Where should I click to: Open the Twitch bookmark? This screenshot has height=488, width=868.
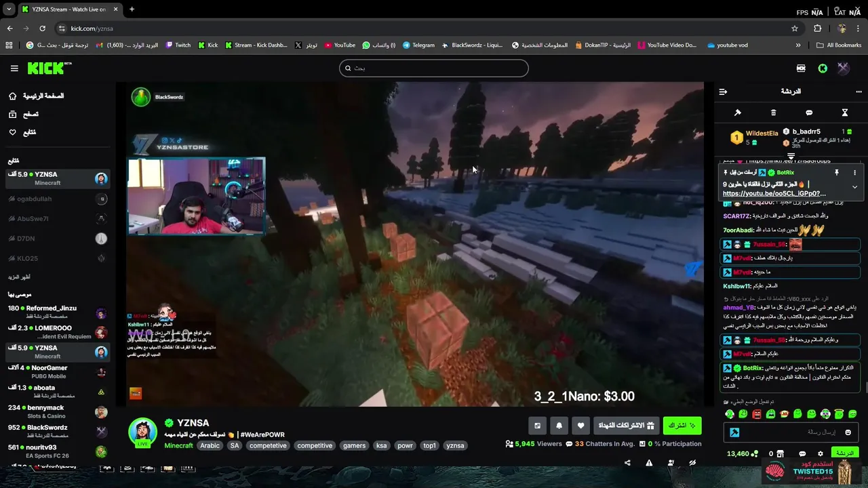[178, 45]
